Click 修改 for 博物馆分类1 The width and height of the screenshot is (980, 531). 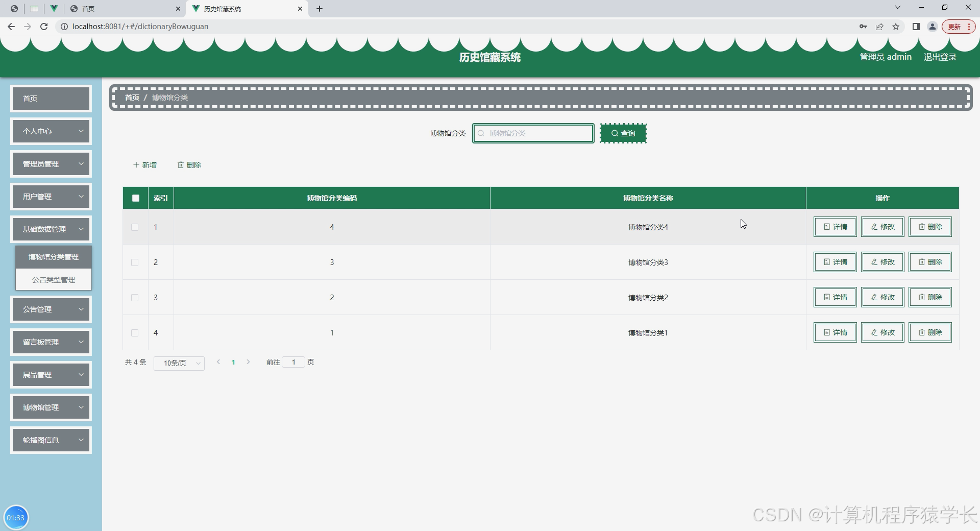point(883,332)
